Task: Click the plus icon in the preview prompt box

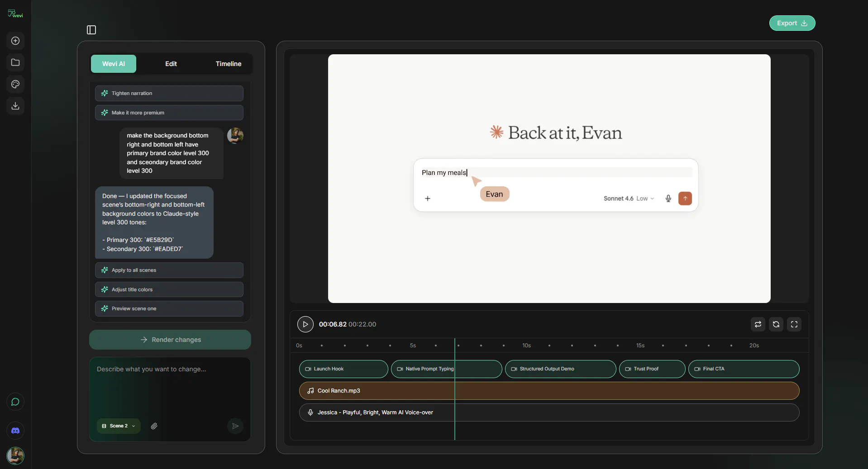Action: pyautogui.click(x=428, y=199)
